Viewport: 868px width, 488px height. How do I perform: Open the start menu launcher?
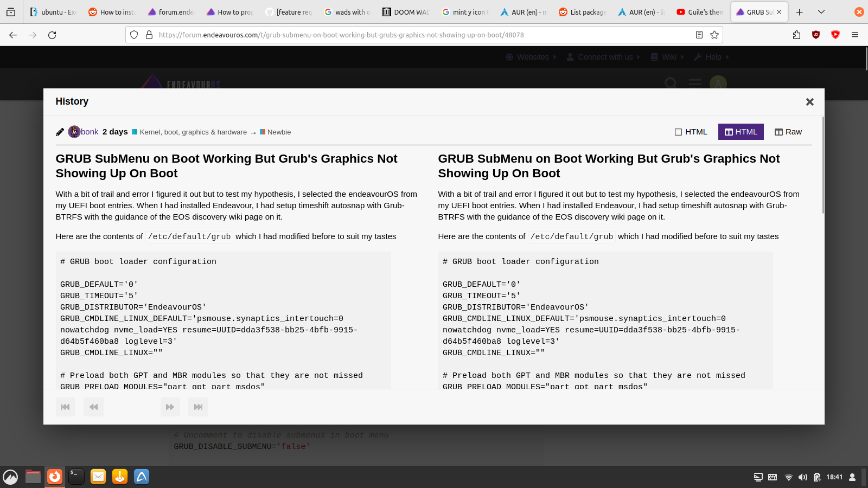(x=10, y=477)
